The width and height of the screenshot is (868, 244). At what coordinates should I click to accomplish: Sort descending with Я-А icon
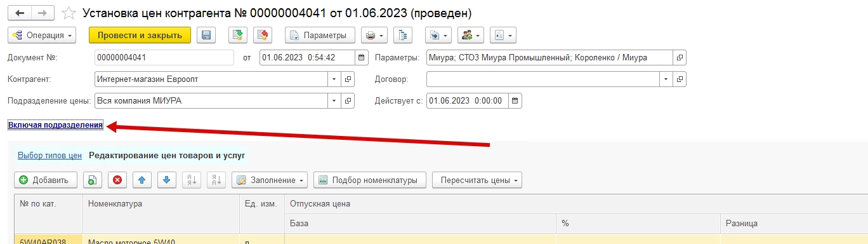(216, 180)
